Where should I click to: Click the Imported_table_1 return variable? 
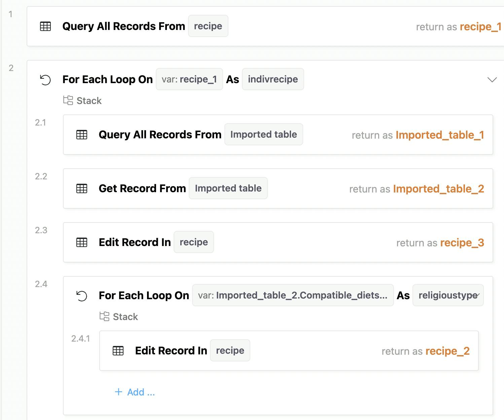(x=440, y=135)
